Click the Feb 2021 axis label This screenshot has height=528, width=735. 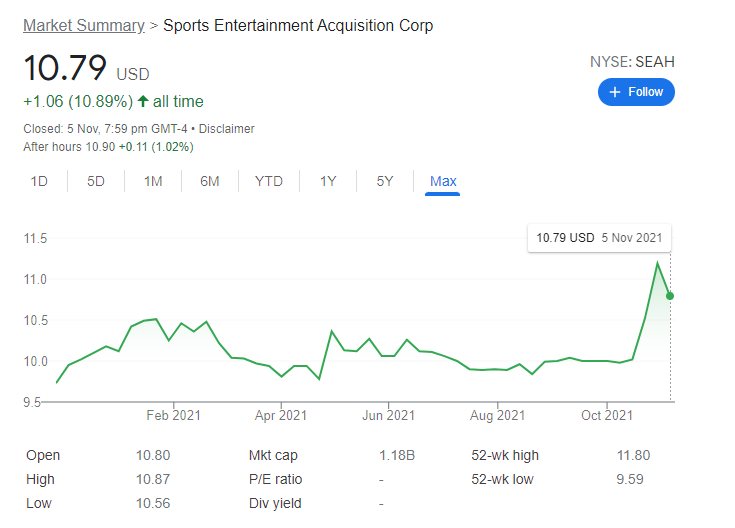[x=173, y=416]
